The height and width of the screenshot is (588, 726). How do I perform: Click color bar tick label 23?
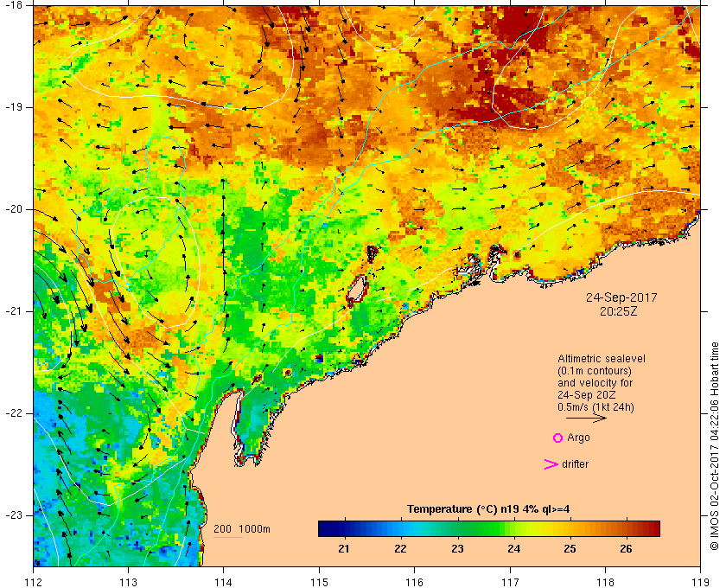[457, 549]
